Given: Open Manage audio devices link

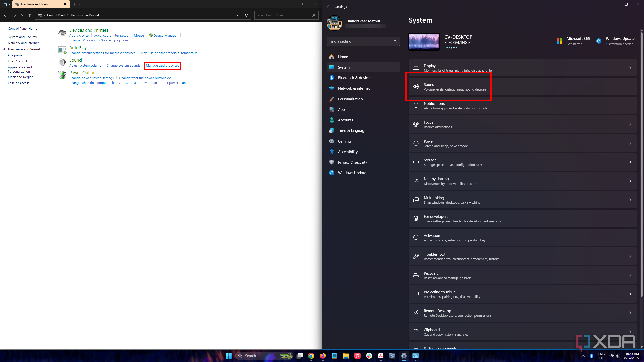Looking at the screenshot, I should point(163,66).
